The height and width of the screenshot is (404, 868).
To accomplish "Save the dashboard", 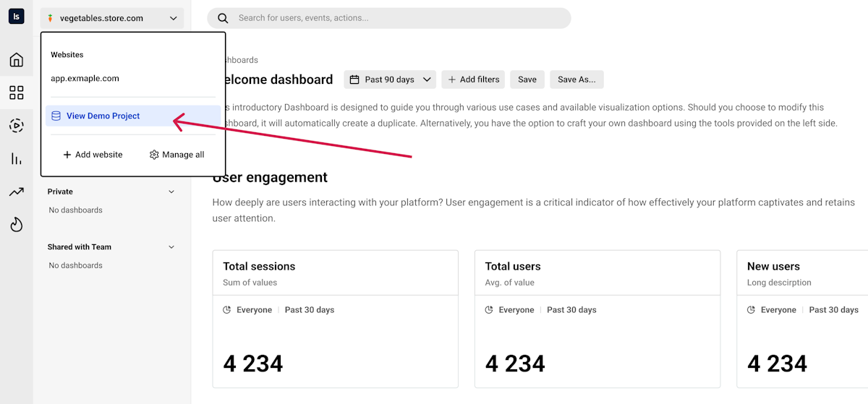I will click(x=527, y=79).
